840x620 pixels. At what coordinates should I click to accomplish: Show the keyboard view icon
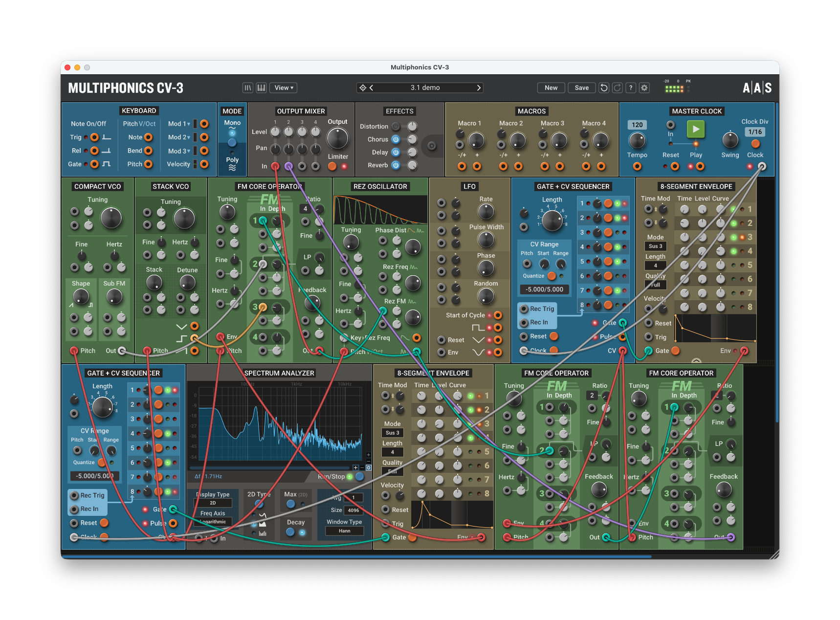coord(262,88)
